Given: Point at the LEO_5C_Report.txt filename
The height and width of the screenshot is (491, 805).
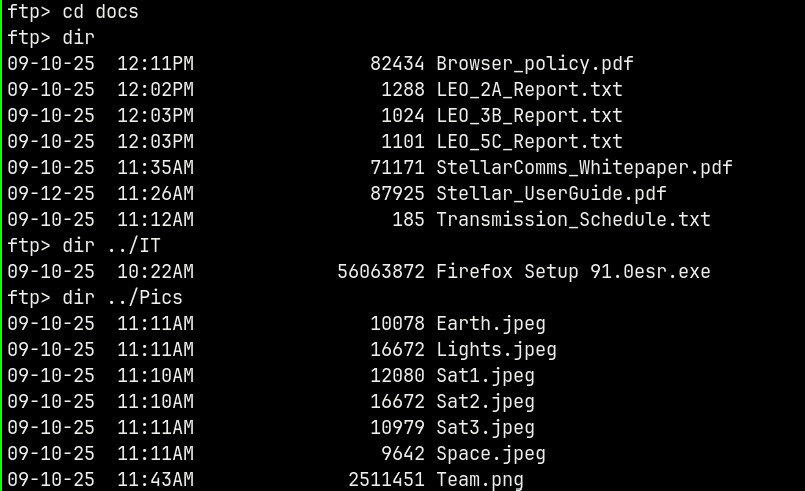Looking at the screenshot, I should click(529, 142).
